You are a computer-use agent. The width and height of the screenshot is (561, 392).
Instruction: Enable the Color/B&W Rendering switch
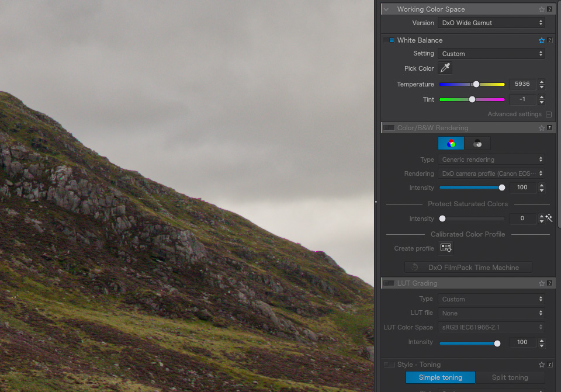pyautogui.click(x=389, y=128)
